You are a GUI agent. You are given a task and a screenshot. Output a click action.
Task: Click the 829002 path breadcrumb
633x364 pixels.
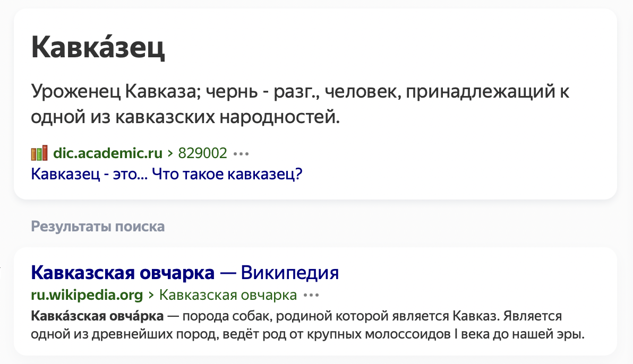(202, 154)
